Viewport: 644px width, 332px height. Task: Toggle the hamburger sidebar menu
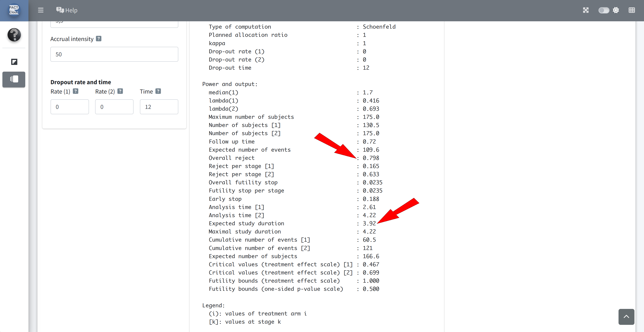point(41,10)
